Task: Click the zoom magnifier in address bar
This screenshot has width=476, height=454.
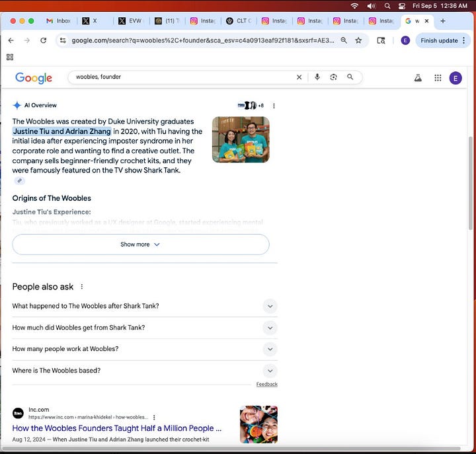Action: click(344, 40)
